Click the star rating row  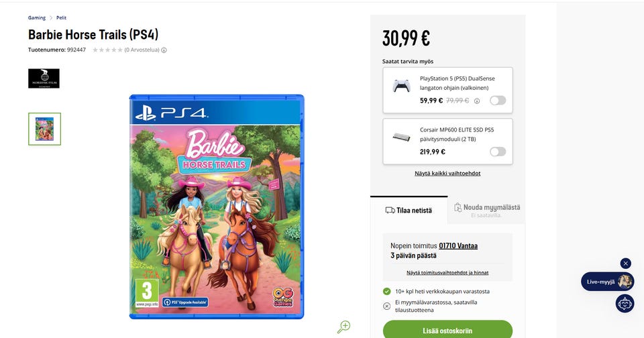pos(107,50)
